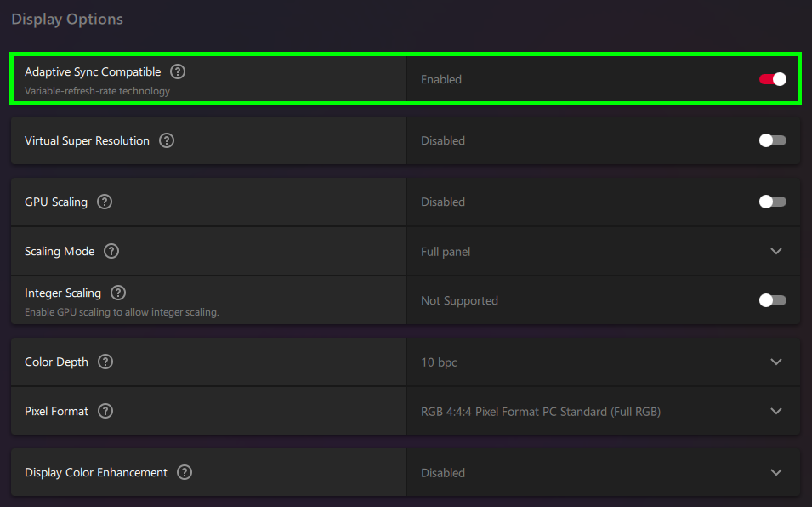Click the Pixel Format help icon
This screenshot has height=507, width=812.
pyautogui.click(x=105, y=412)
